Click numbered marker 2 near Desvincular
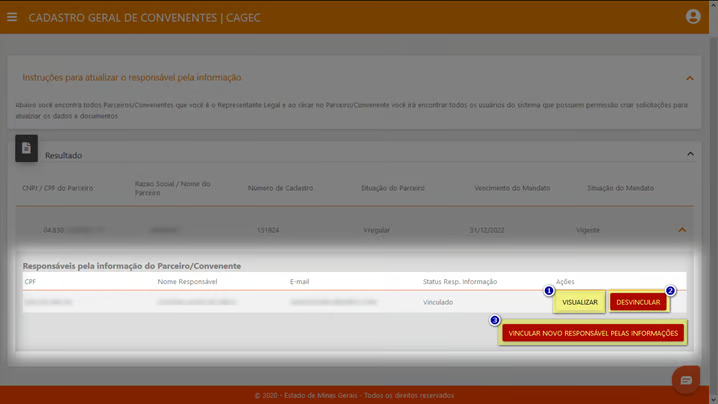Viewport: 718px width, 404px height. [670, 291]
